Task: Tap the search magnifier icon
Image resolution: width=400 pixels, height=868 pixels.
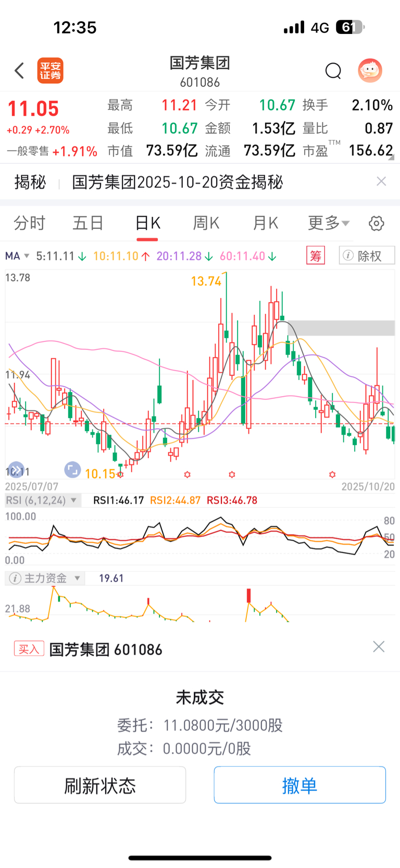Action: coord(333,70)
